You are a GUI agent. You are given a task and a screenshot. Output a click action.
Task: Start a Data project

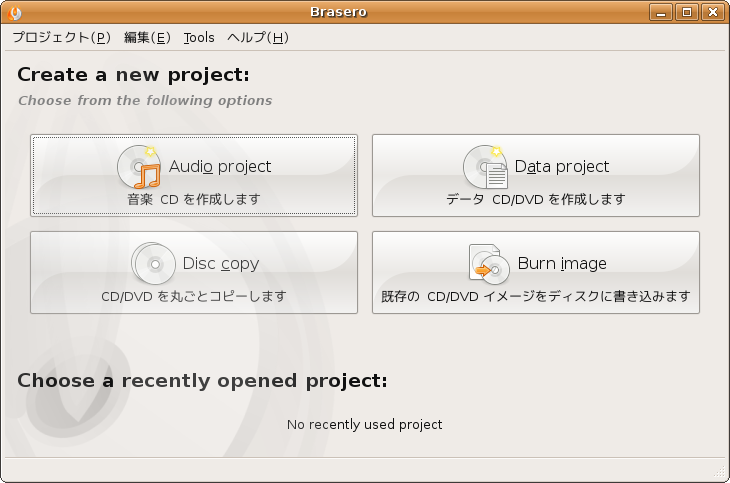(536, 175)
